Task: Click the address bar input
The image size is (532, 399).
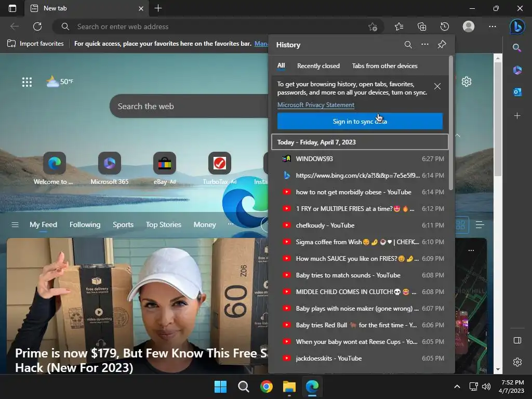Action: click(x=217, y=26)
